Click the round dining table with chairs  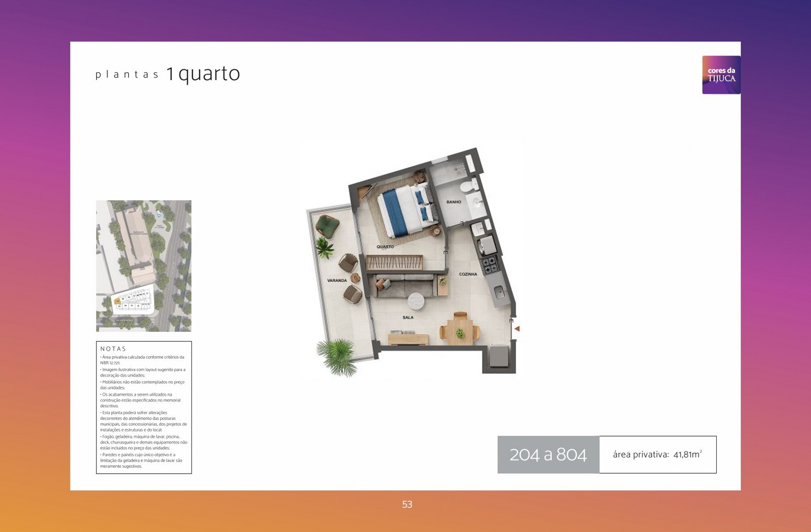pyautogui.click(x=460, y=329)
